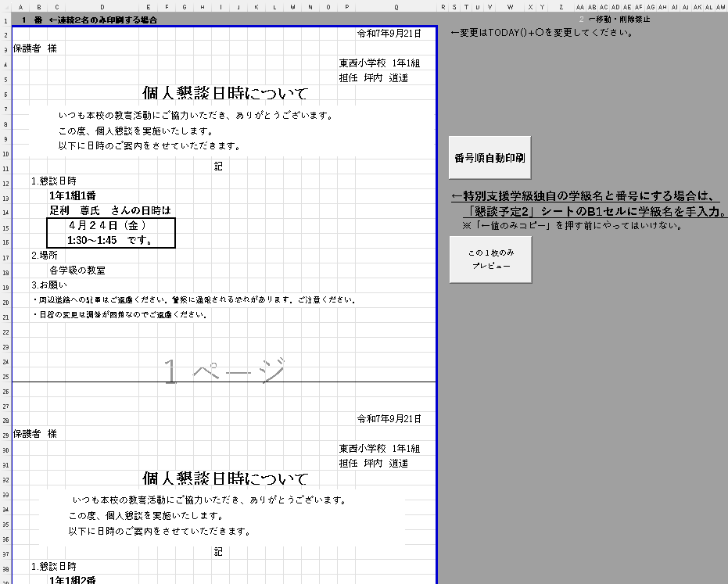Select column W header
This screenshot has width=728, height=584.
pyautogui.click(x=510, y=7)
